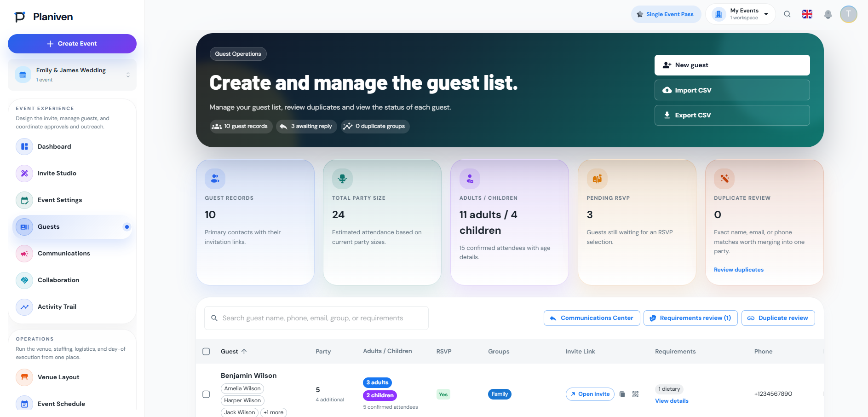Go to Dashboard in sidebar

pos(72,146)
